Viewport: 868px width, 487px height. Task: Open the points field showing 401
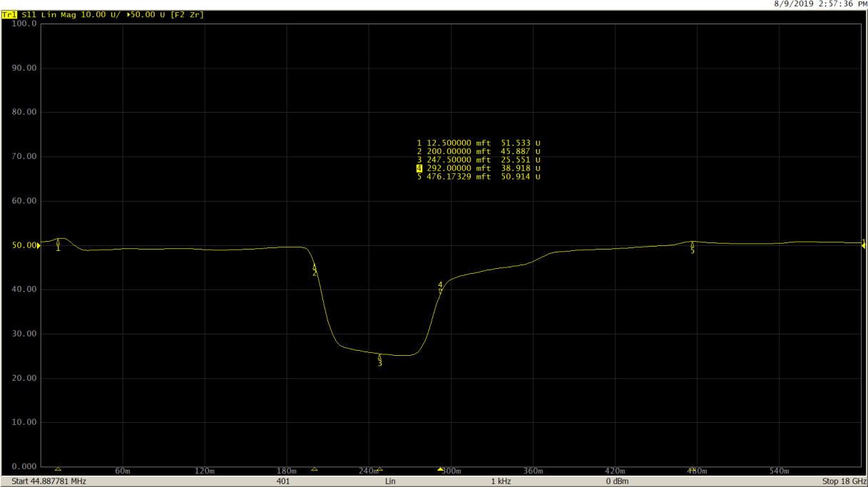(284, 481)
